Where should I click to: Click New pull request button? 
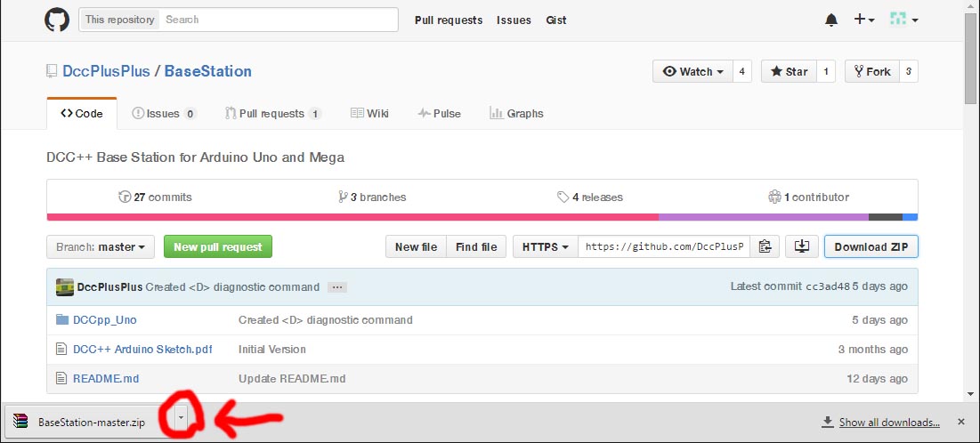[217, 246]
